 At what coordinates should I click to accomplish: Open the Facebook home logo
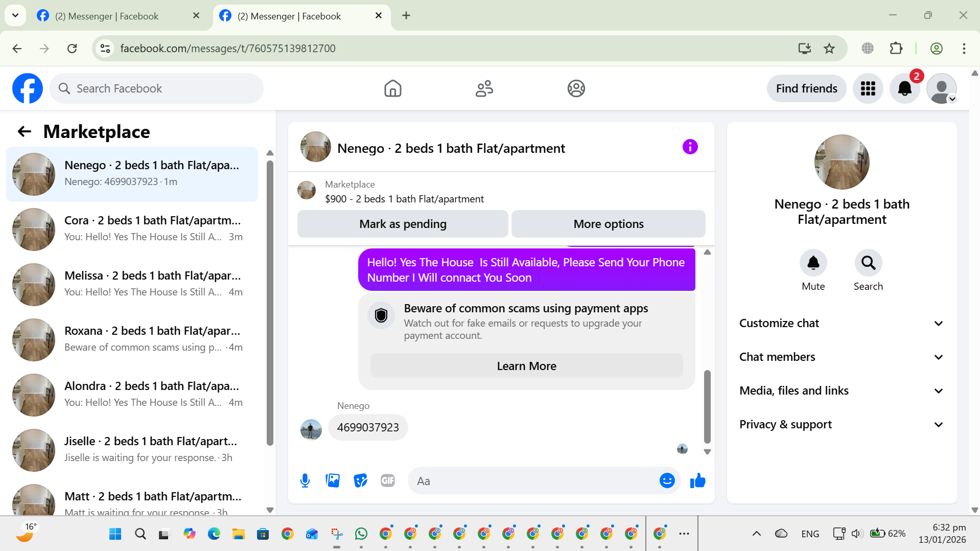click(x=28, y=88)
